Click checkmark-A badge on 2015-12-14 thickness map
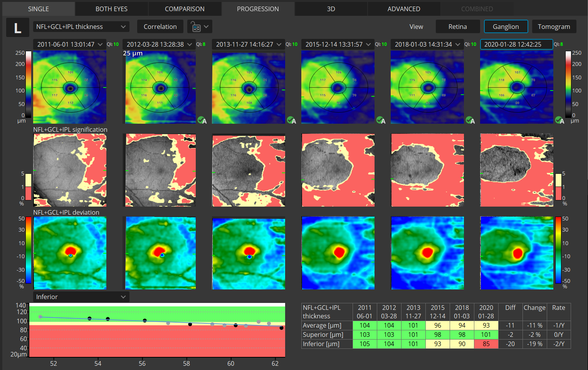The image size is (588, 370). coord(381,120)
